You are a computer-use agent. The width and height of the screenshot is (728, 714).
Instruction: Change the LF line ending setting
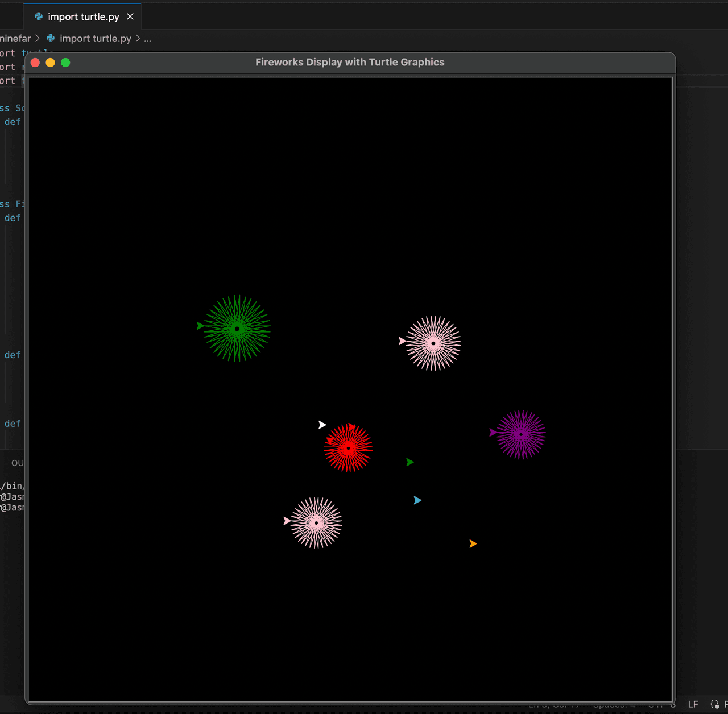[x=693, y=704]
